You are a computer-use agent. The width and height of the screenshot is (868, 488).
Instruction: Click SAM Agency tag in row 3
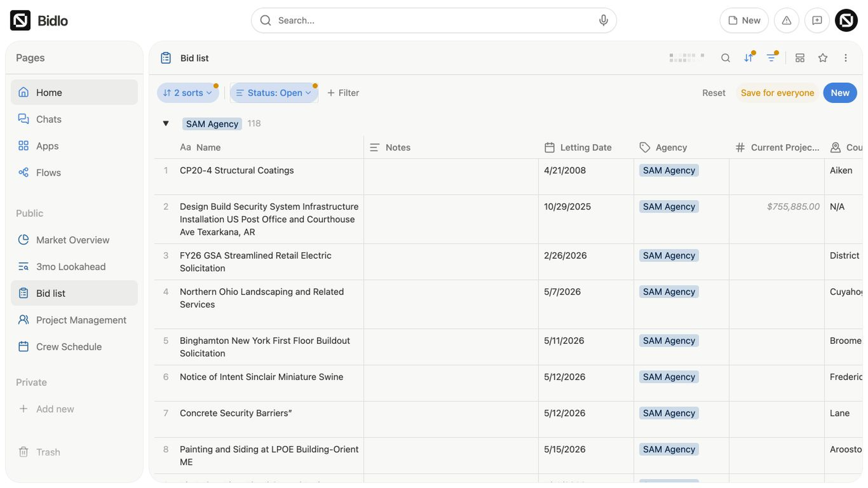[x=669, y=255]
